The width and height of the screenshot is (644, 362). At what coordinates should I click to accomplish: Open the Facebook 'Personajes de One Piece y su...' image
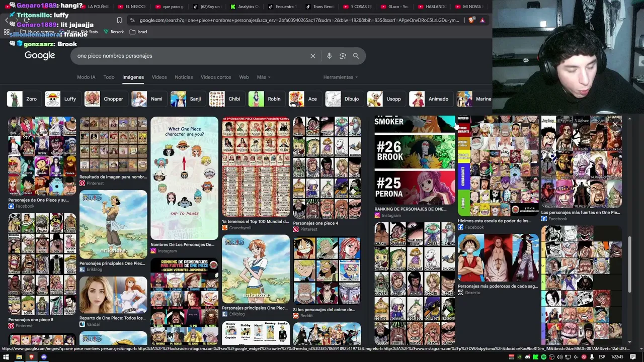click(x=42, y=156)
